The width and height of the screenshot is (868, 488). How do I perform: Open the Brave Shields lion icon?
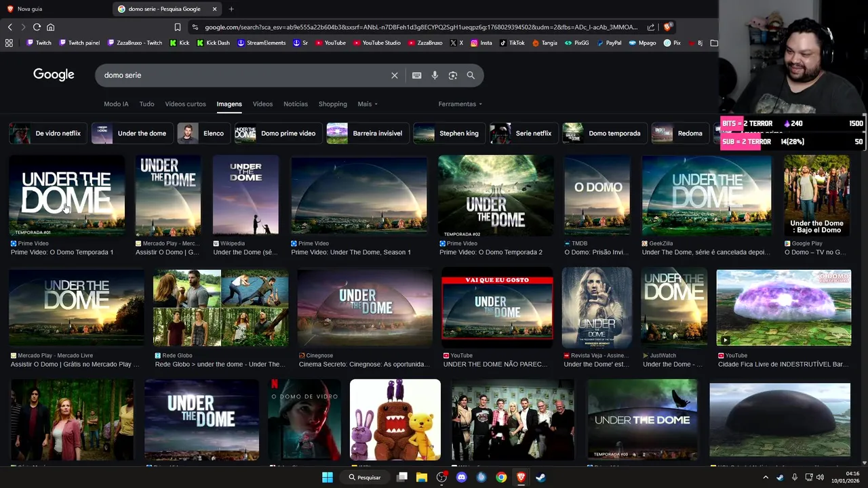point(667,27)
